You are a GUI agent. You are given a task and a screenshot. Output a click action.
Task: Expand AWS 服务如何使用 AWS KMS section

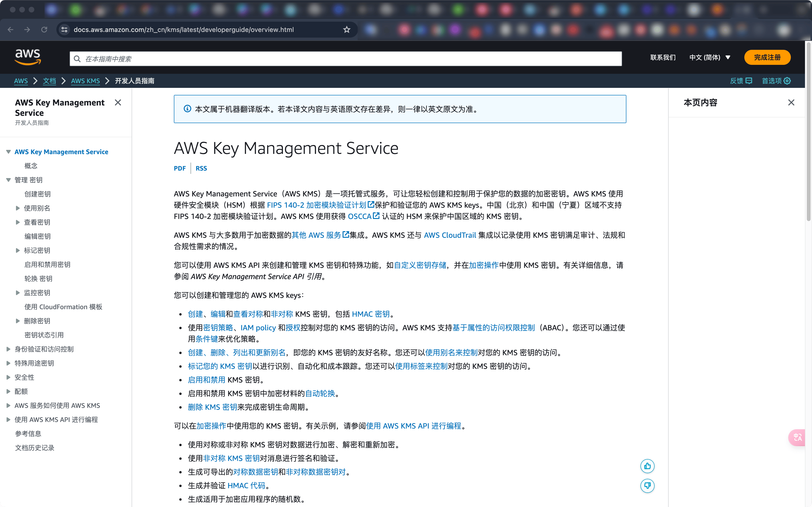point(8,406)
